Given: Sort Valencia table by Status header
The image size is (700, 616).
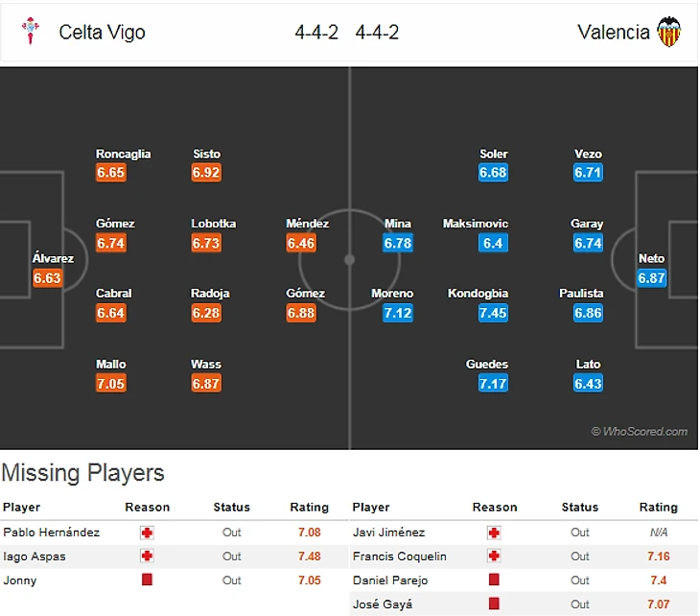Looking at the screenshot, I should point(579,507).
